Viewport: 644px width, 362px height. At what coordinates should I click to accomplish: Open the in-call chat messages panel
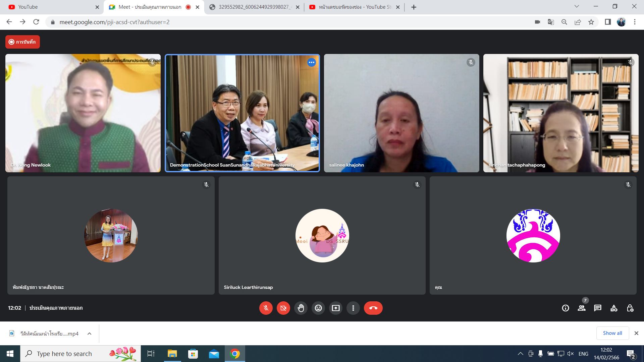598,308
